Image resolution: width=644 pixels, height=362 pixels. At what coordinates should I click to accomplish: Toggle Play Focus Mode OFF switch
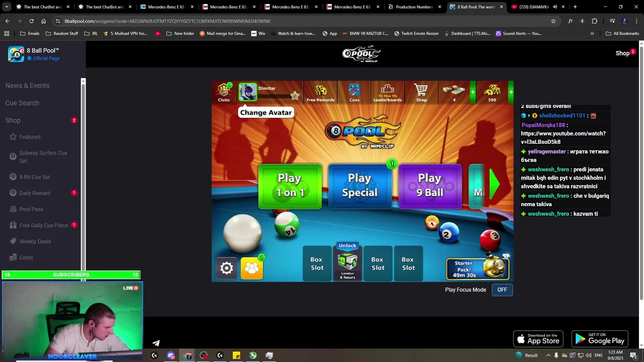point(502,290)
